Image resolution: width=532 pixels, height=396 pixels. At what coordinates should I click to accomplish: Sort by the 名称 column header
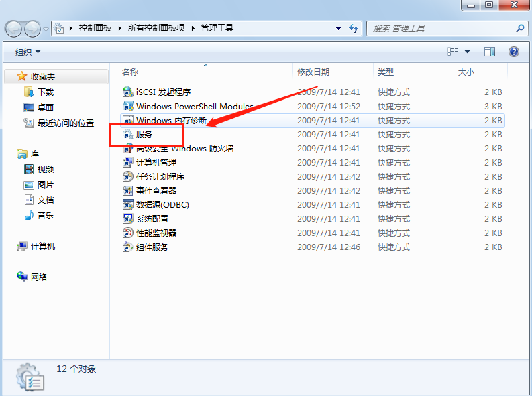(x=130, y=72)
